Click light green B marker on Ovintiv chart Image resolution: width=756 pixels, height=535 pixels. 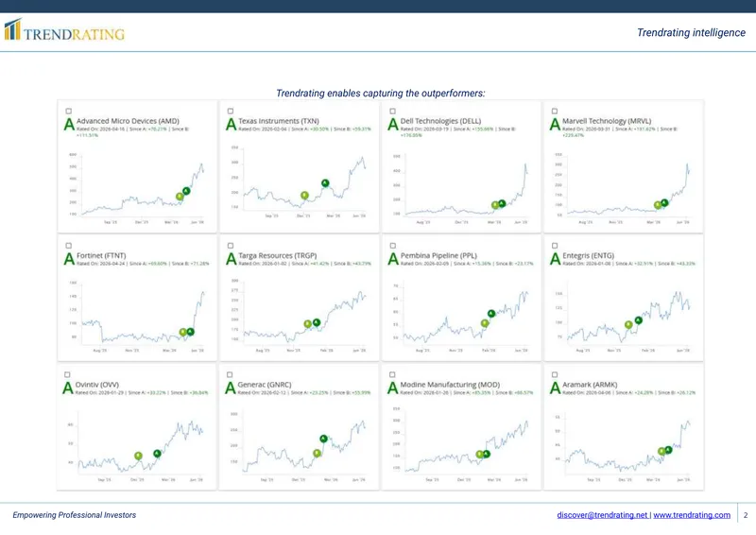coord(138,456)
